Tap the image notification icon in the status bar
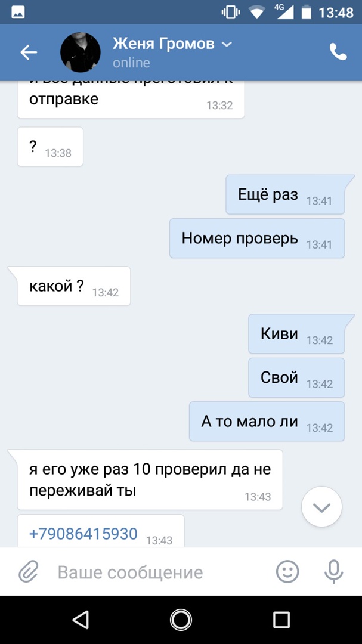Screen dimensions: 362x644 [18, 13]
